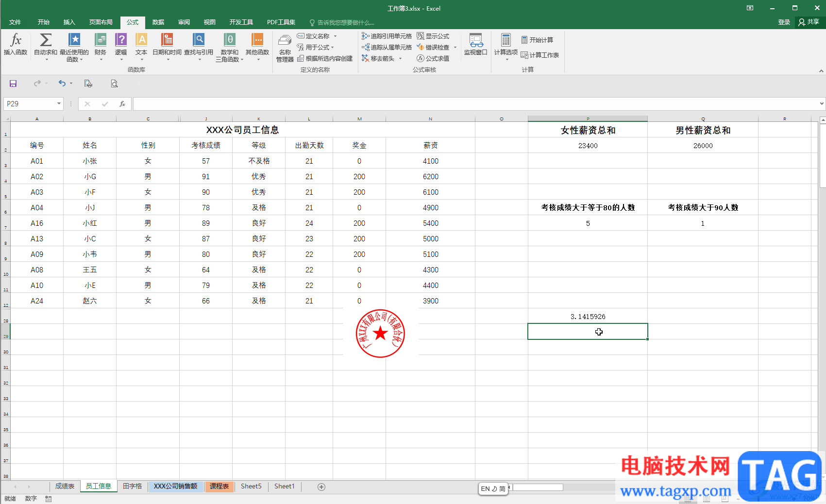The height and width of the screenshot is (504, 826).
Task: Add a new sheet with the plus icon
Action: pyautogui.click(x=321, y=487)
